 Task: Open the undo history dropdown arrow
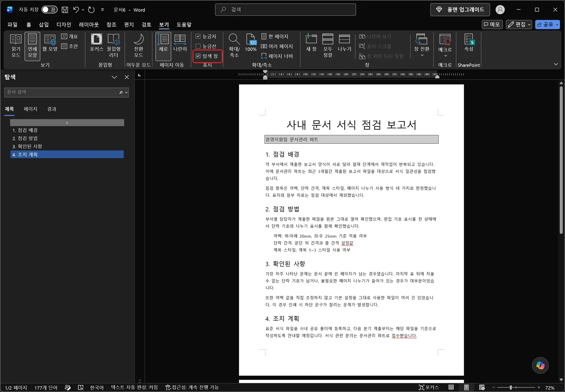click(83, 10)
